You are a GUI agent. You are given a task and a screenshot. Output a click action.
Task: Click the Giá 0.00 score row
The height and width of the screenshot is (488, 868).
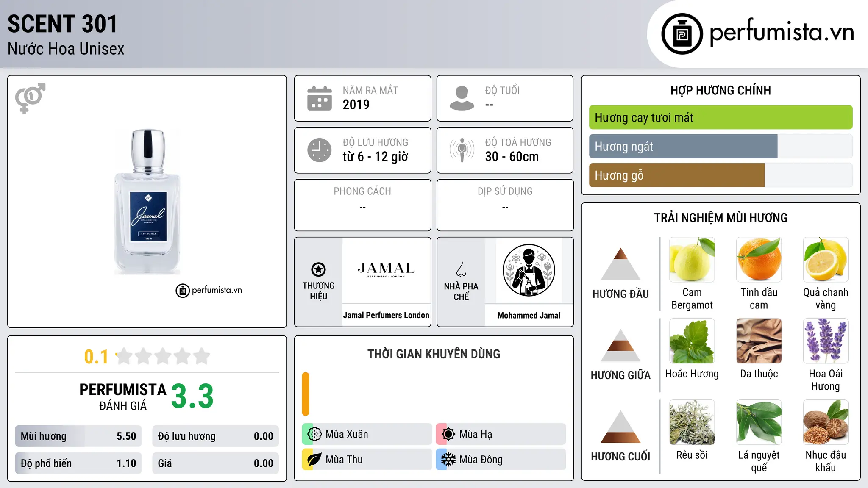215,463
